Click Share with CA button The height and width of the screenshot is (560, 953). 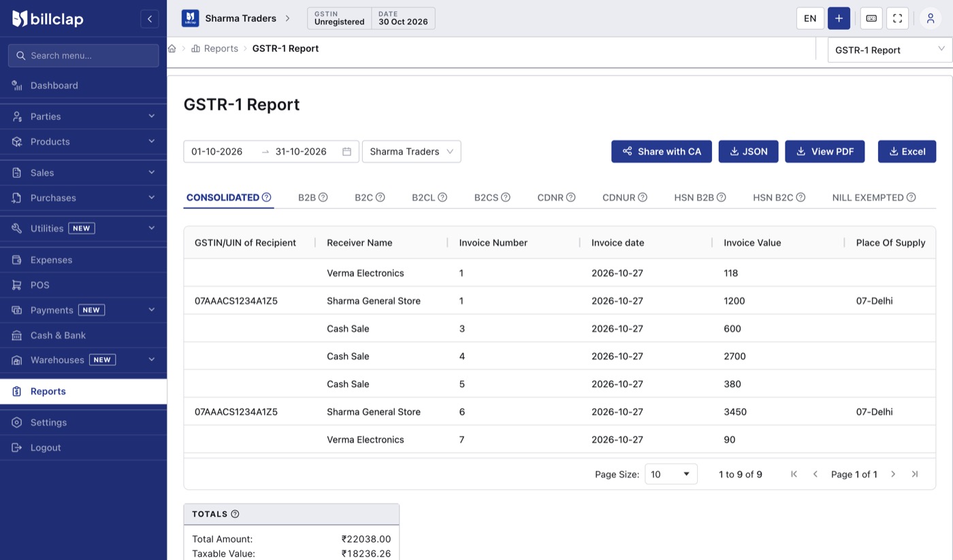coord(662,152)
